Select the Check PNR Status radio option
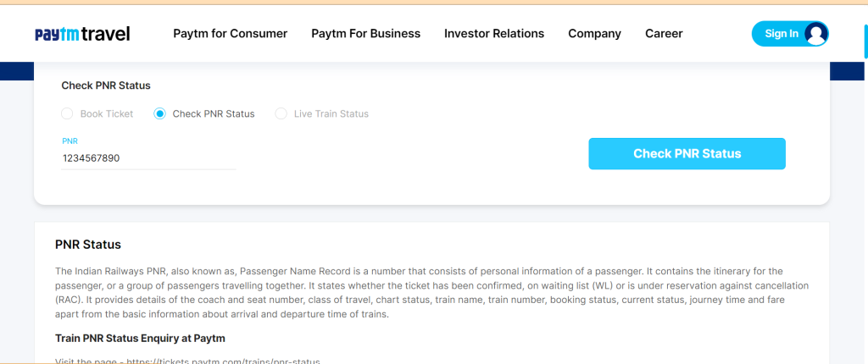Image resolution: width=868 pixels, height=364 pixels. [160, 114]
